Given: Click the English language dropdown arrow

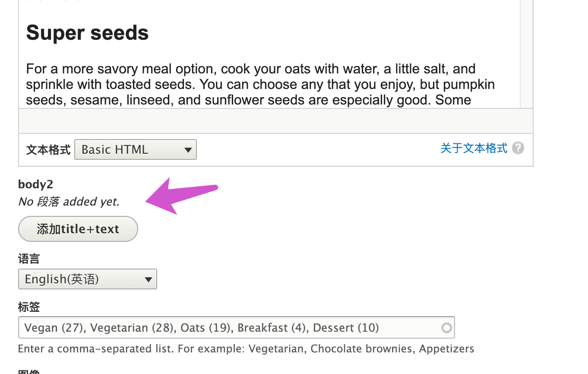Looking at the screenshot, I should [x=149, y=279].
